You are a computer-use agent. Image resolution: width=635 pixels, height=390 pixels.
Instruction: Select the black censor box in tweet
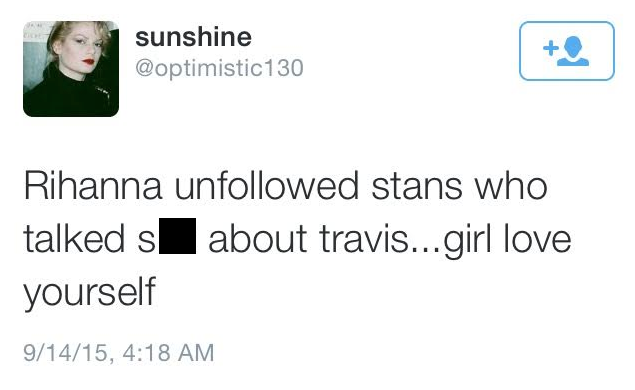coord(177,236)
